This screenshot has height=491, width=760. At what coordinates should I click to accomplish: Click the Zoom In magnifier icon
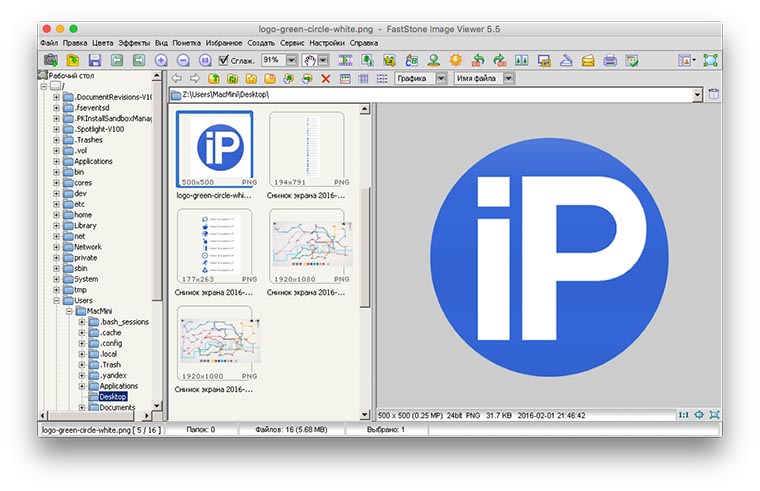[161, 61]
